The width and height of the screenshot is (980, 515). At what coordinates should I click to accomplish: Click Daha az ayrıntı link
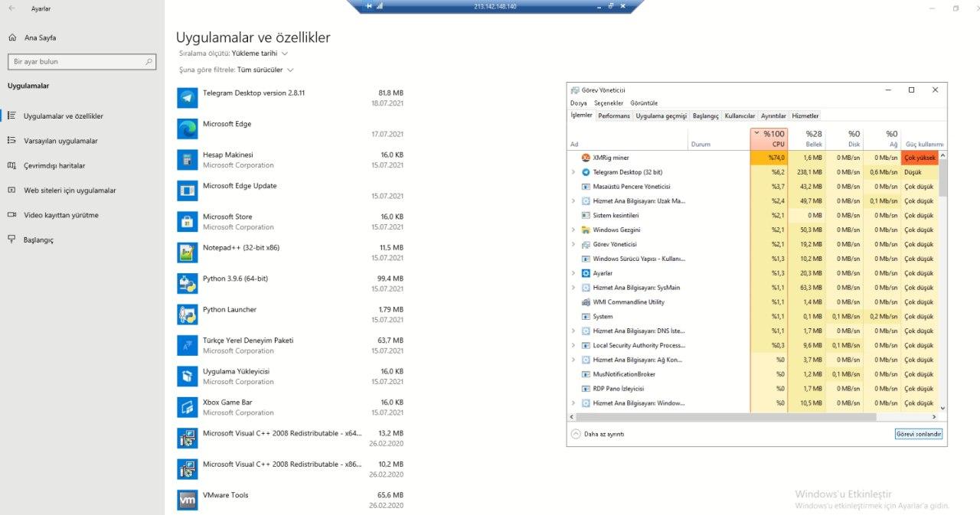point(604,434)
